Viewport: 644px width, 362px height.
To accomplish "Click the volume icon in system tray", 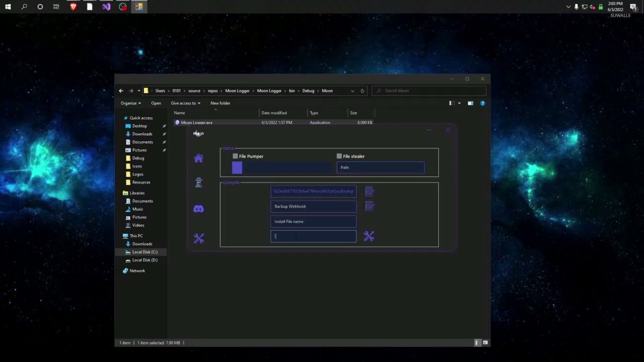I will [592, 7].
